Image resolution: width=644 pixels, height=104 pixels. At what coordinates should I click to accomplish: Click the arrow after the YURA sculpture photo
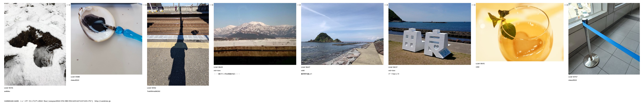tap(473, 5)
